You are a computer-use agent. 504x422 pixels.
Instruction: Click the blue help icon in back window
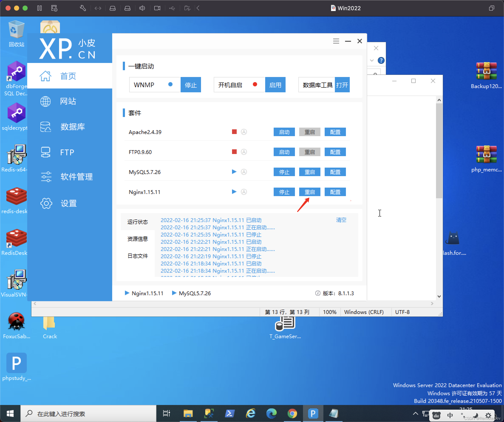381,60
